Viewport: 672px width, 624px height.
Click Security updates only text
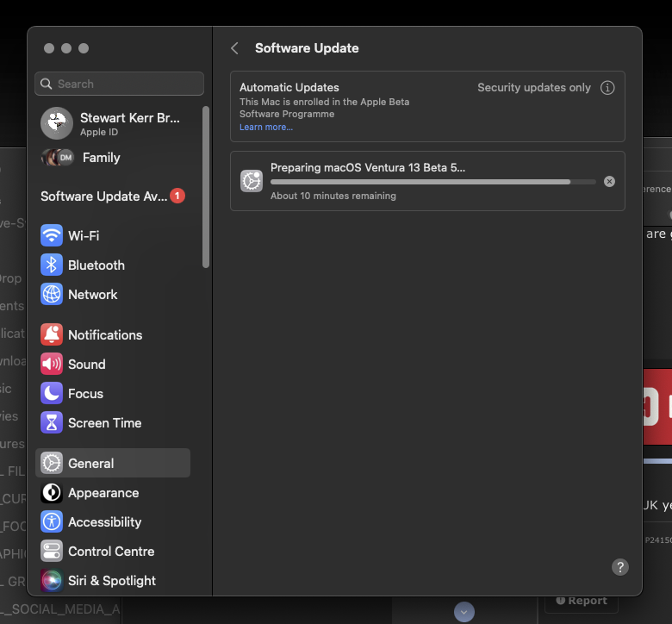534,88
